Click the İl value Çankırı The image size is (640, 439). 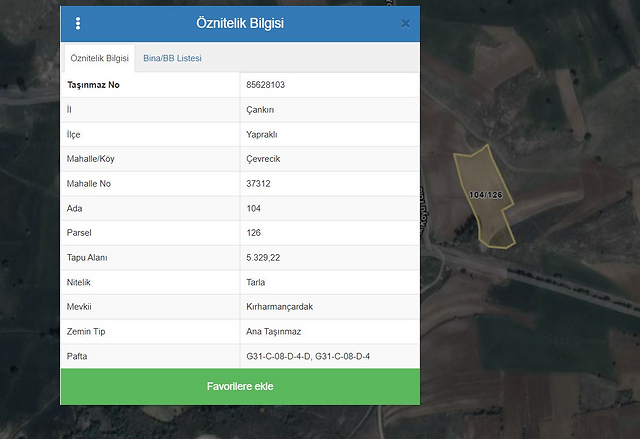(x=262, y=110)
